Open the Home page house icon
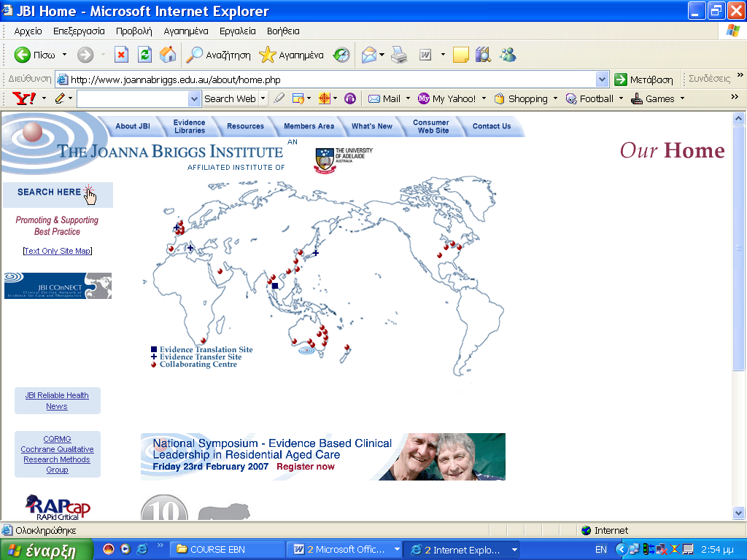This screenshot has height=560, width=747. (168, 55)
